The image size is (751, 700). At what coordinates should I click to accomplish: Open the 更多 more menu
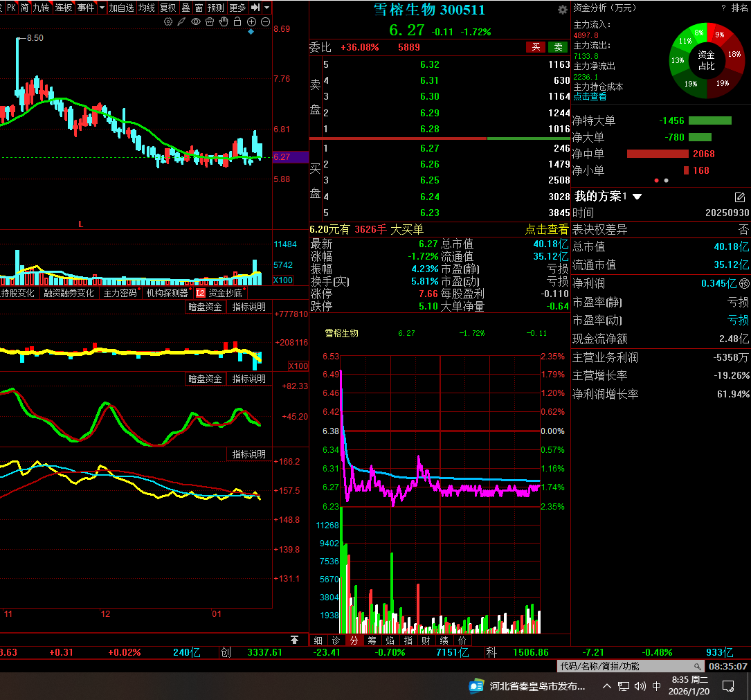237,7
